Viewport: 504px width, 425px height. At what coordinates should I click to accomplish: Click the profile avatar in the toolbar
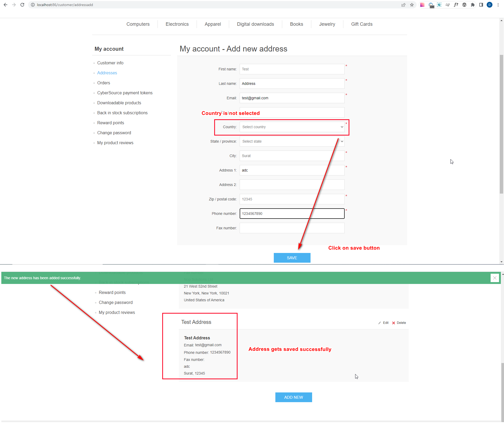pos(489,5)
